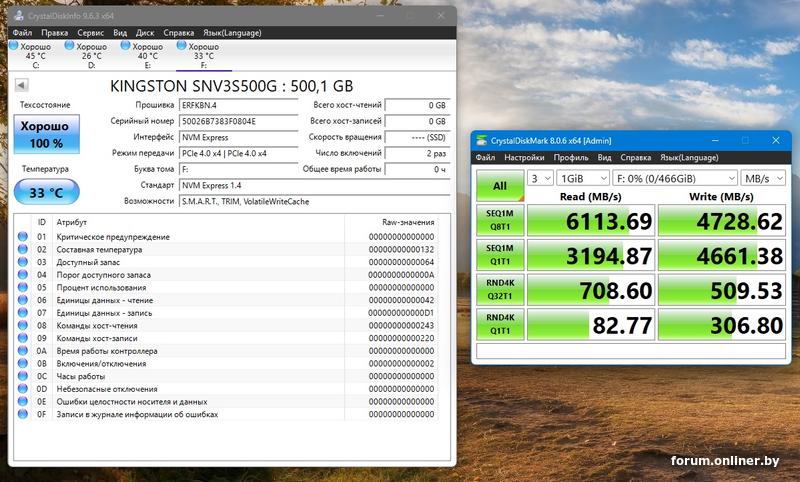Viewport: 800px width, 482px height.
Task: Click the firmware field ERFKBN.4
Action: tap(238, 106)
